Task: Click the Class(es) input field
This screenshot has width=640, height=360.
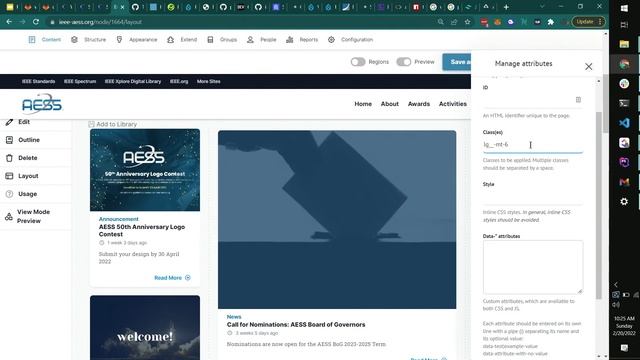Action: 533,144
